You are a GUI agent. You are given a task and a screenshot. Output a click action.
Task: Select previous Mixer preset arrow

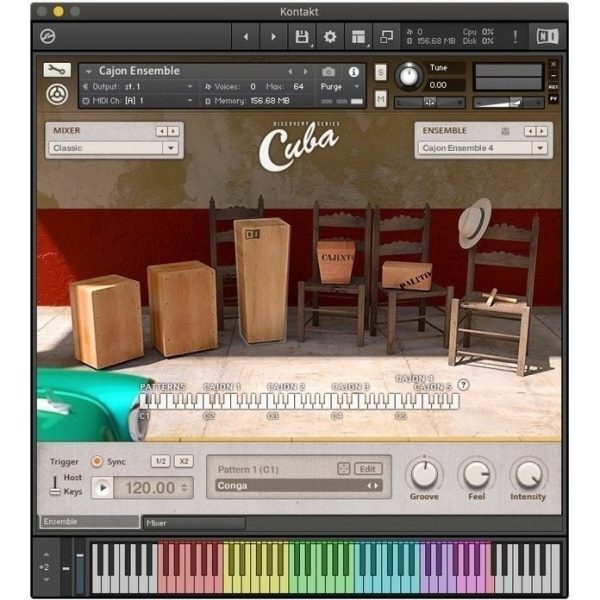pos(162,131)
